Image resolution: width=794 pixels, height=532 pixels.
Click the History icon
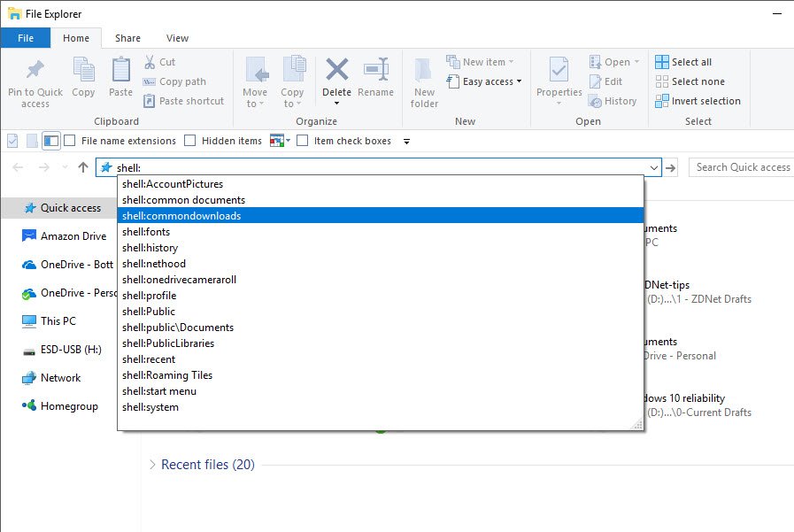(596, 101)
